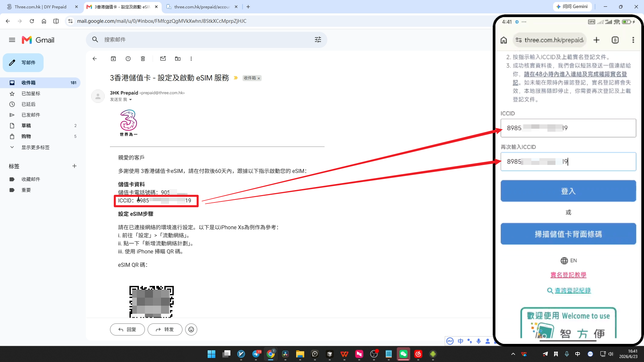Delete this email with trash icon
Image resolution: width=644 pixels, height=362 pixels.
point(143,59)
